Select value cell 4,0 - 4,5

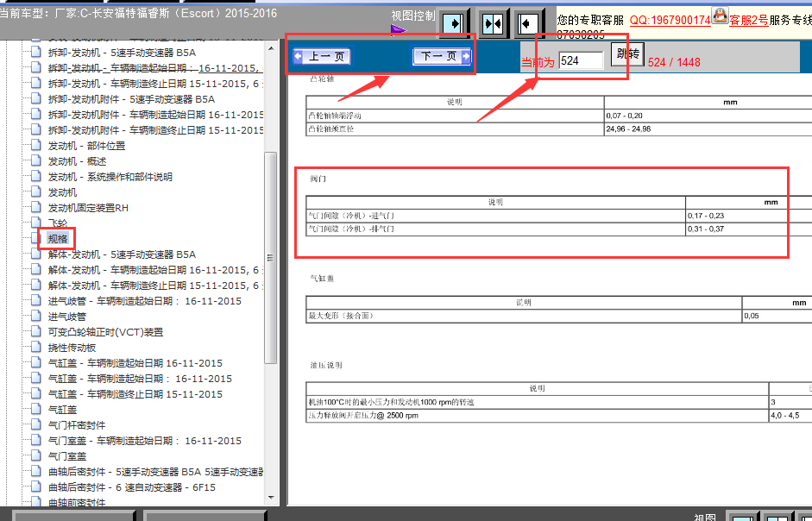(x=790, y=416)
